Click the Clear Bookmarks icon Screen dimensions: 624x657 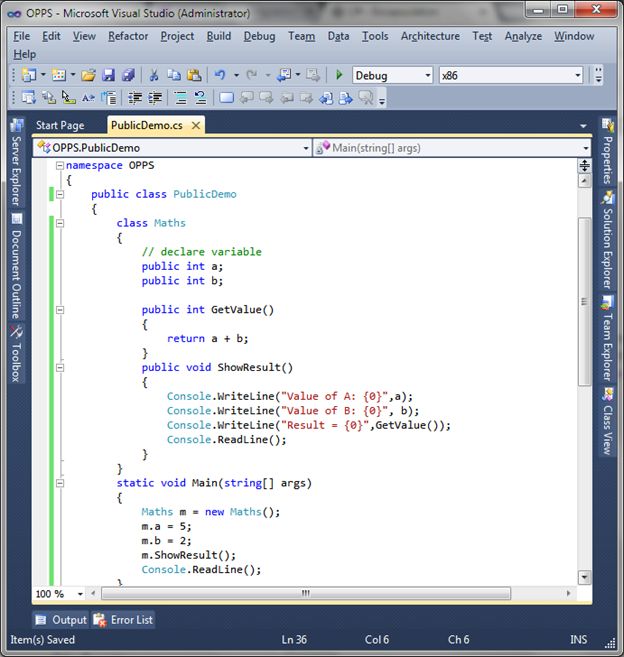point(366,98)
